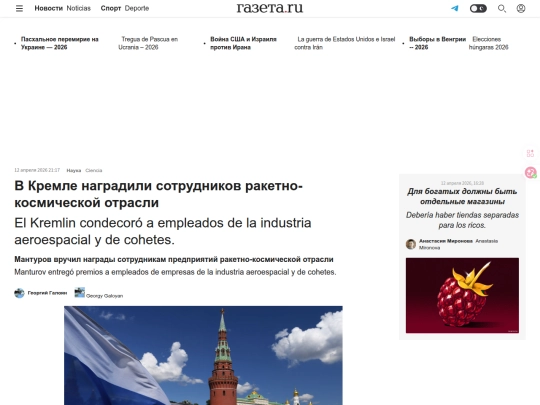Image resolution: width=540 pixels, height=405 pixels.
Task: Click the Georgy Galoyan translated name
Action: click(104, 296)
